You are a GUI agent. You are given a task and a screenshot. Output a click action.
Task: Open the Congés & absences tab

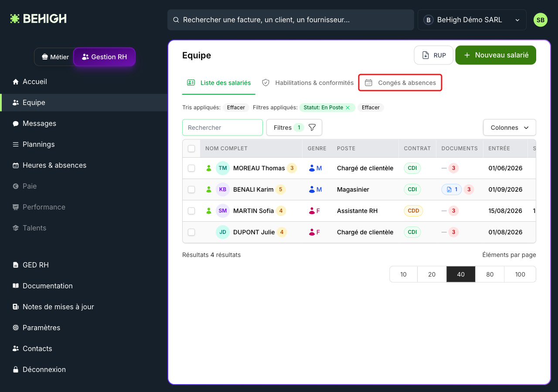[400, 83]
